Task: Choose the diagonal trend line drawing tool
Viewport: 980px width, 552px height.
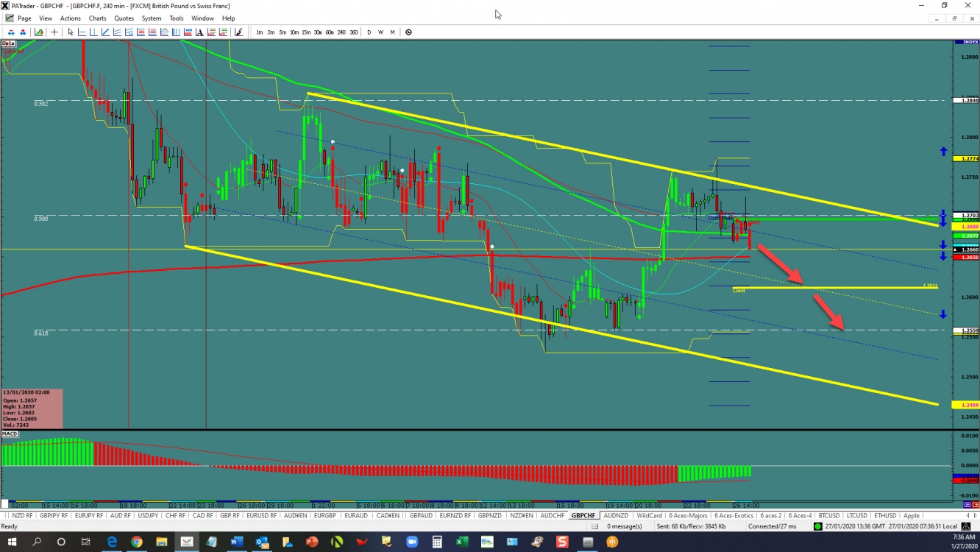Action: tap(105, 32)
